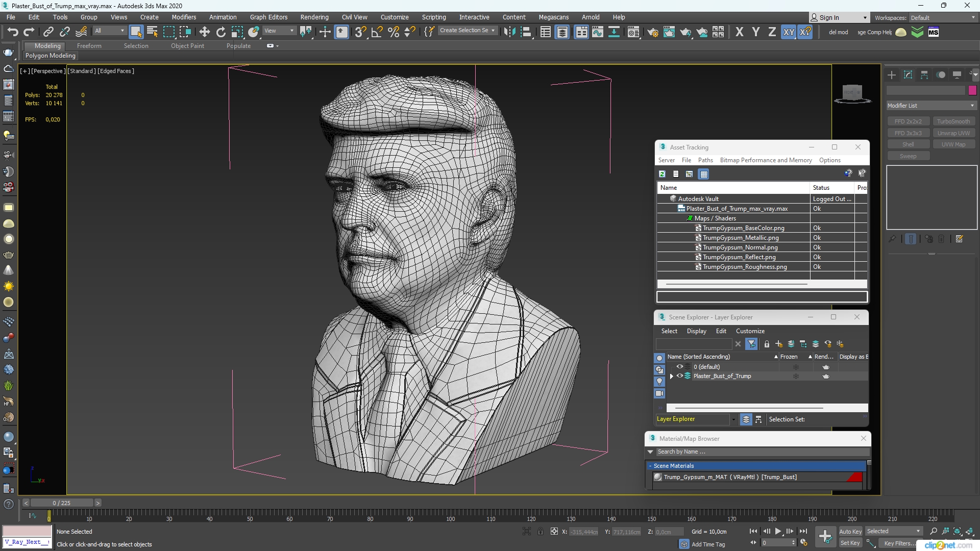
Task: Open the View reference coordinate dropdown
Action: tap(279, 31)
